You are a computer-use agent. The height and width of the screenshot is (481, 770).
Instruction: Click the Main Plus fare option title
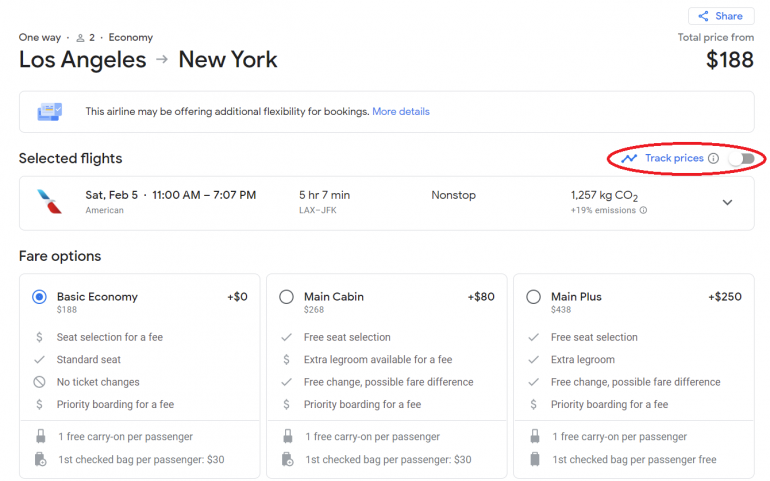click(576, 297)
